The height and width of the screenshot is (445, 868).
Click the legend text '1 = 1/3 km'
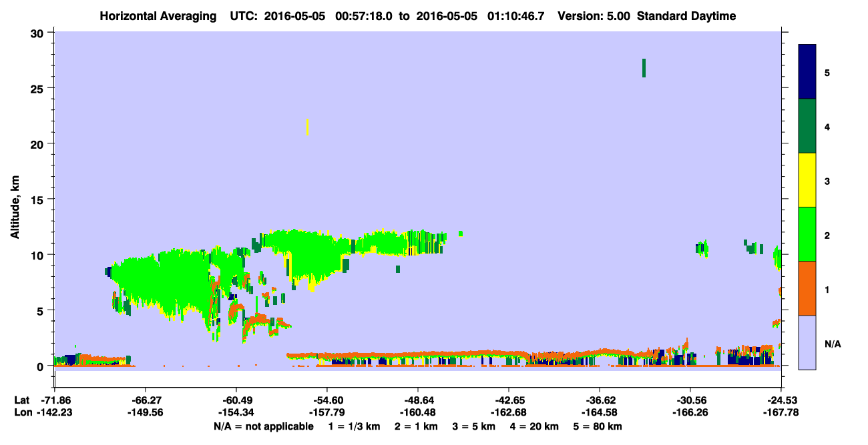(x=355, y=426)
